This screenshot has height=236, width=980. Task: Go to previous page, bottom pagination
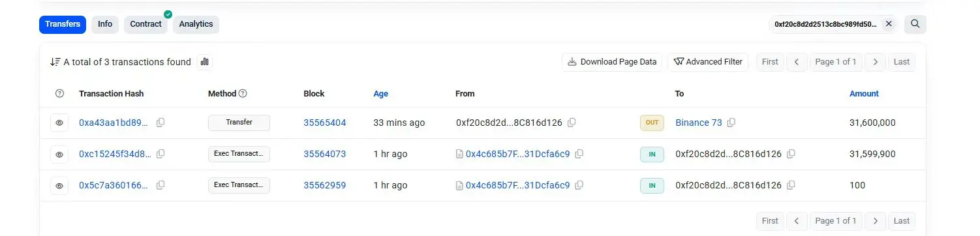797,221
